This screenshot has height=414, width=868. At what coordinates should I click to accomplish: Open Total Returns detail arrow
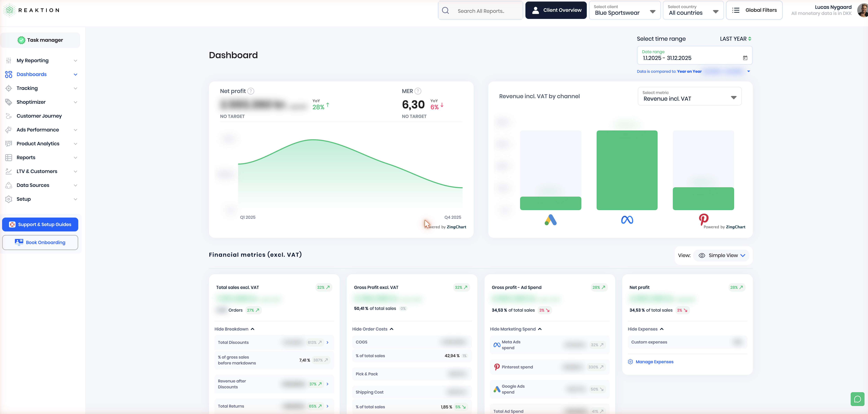[327, 406]
